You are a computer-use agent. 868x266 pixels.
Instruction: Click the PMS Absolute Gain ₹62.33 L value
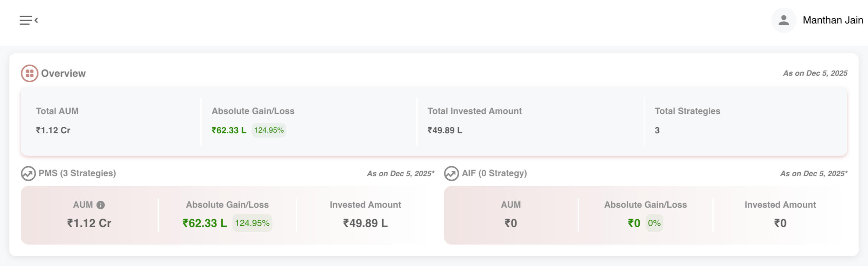click(x=205, y=223)
